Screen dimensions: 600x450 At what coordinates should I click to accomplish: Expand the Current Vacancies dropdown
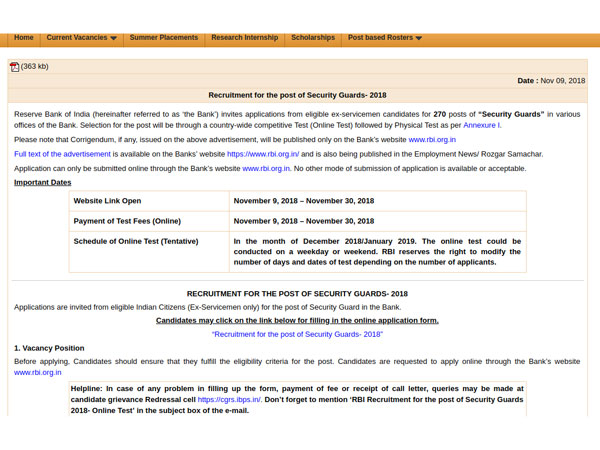coord(82,38)
